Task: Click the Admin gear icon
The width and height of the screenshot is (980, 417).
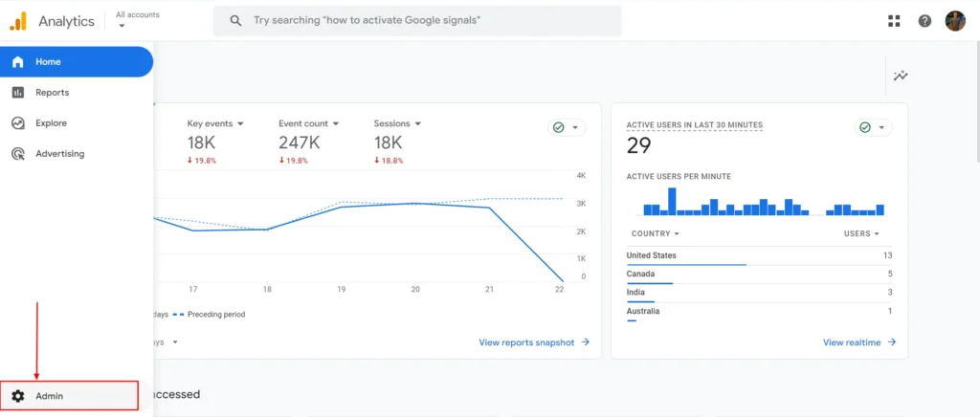Action: (18, 396)
